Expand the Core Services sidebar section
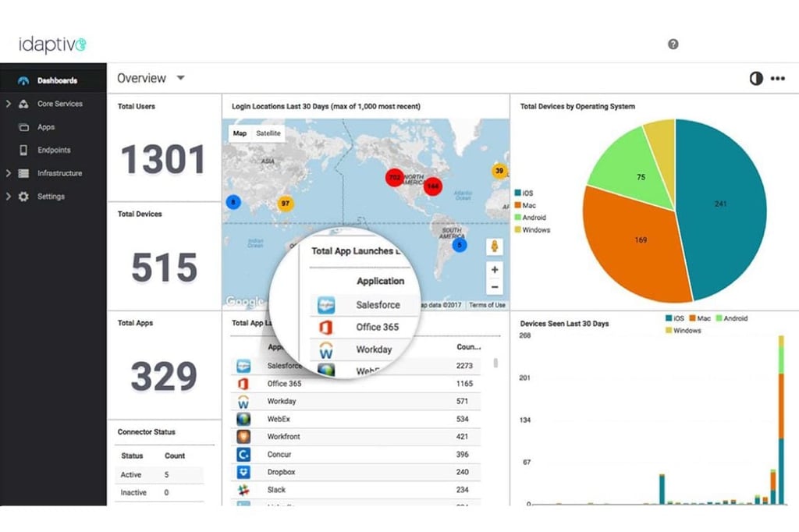Viewport: 799px width, 532px height. pos(8,104)
